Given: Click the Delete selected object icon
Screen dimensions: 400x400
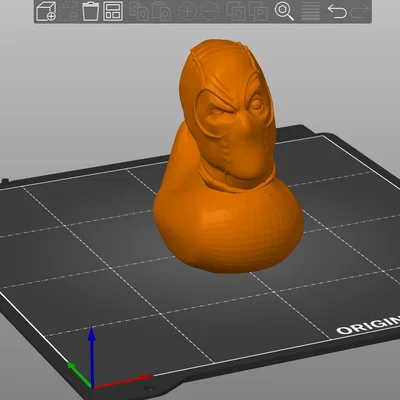Looking at the screenshot, I should 69,11.
